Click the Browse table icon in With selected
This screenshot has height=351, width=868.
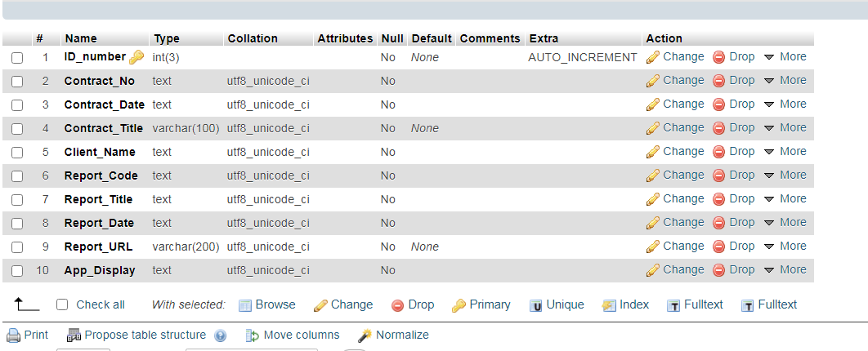245,305
